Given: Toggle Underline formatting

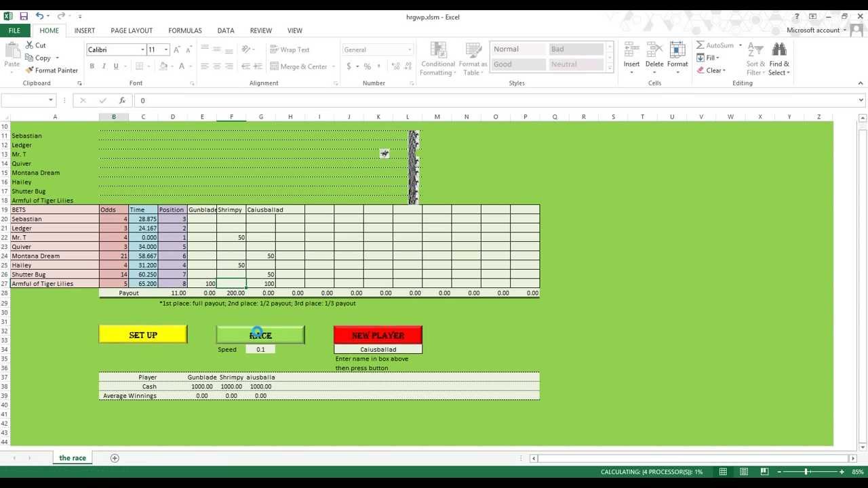Looking at the screenshot, I should click(116, 66).
